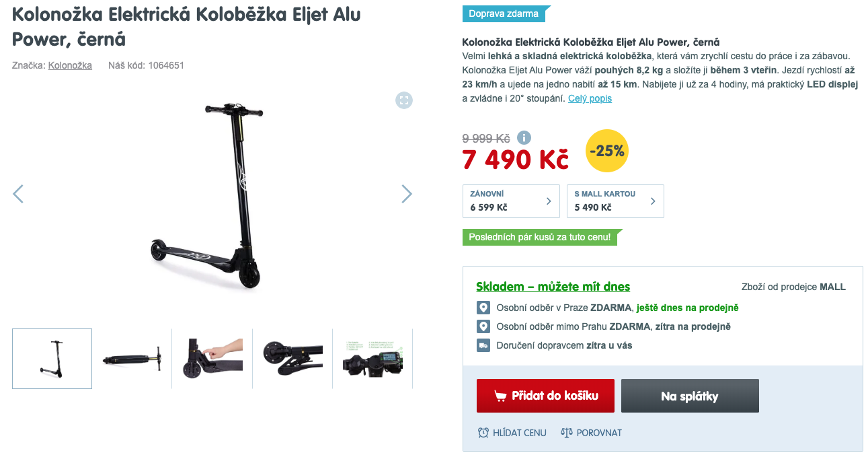Select the folded scooter thumbnail
The height and width of the screenshot is (455, 868).
(x=132, y=359)
